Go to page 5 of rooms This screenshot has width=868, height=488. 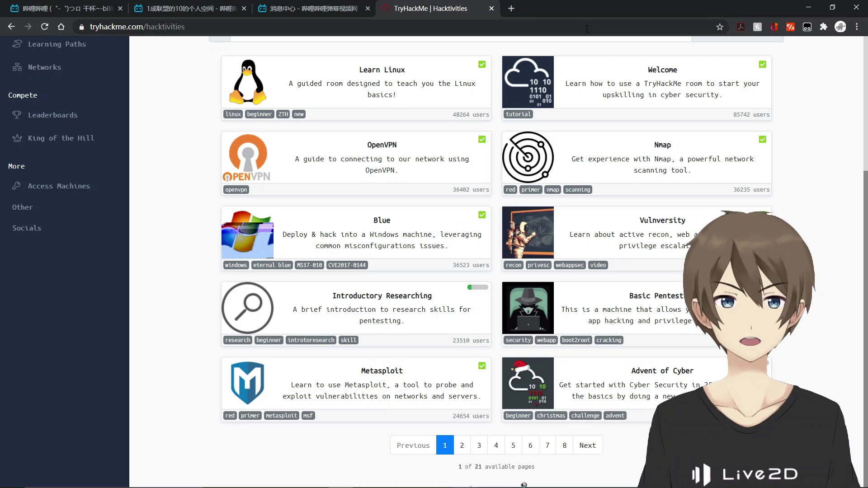point(513,445)
